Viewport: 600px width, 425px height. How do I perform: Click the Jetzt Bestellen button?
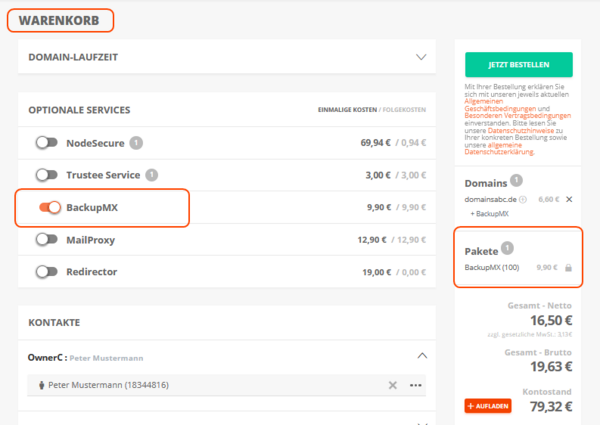coord(518,65)
